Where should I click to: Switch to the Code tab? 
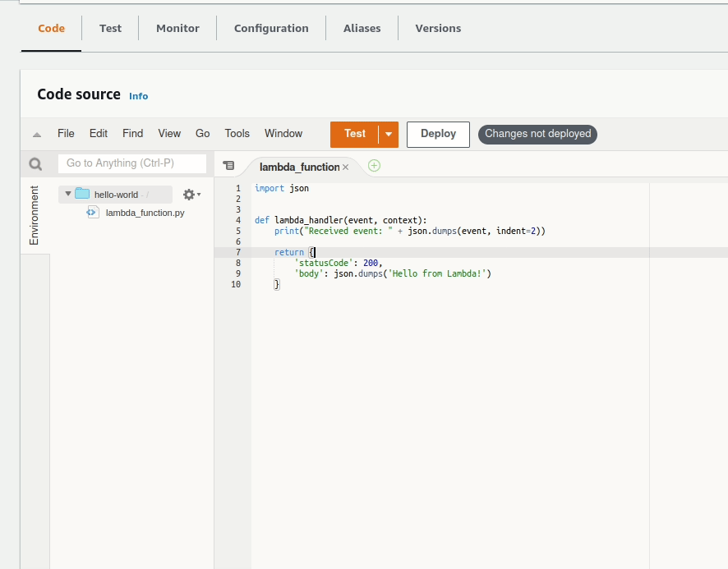[51, 28]
